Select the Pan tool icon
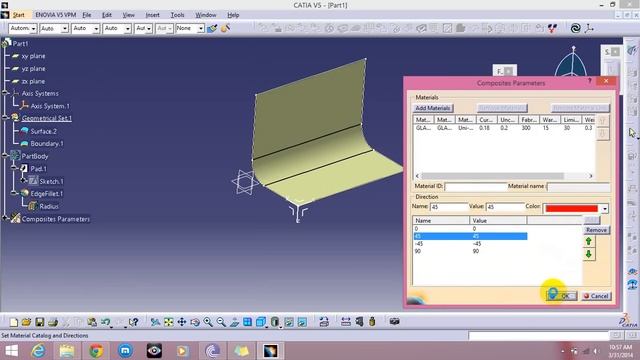 click(x=182, y=322)
